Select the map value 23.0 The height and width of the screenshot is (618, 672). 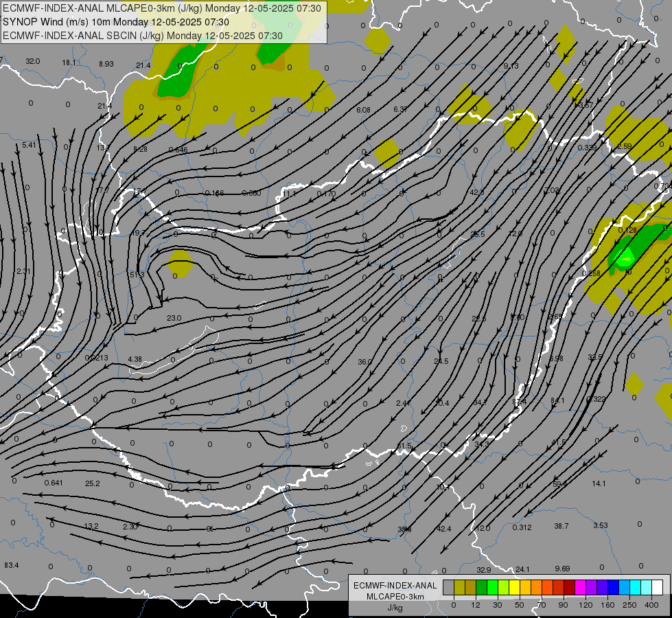click(x=174, y=318)
